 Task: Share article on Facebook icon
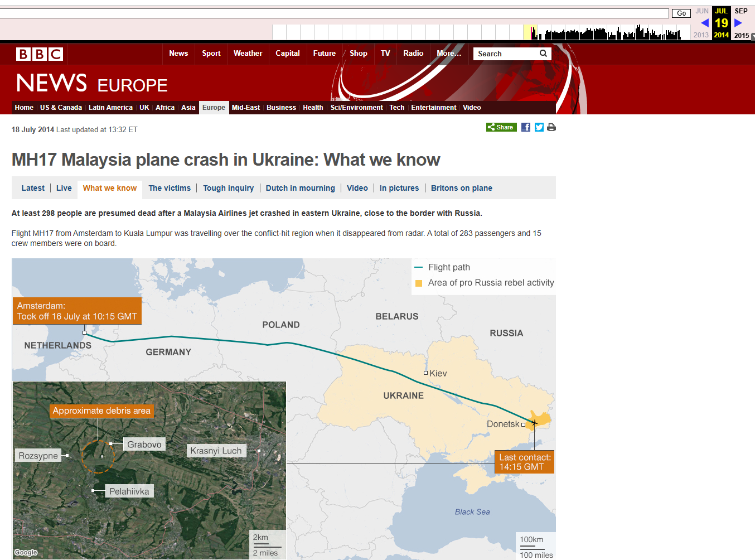click(526, 127)
